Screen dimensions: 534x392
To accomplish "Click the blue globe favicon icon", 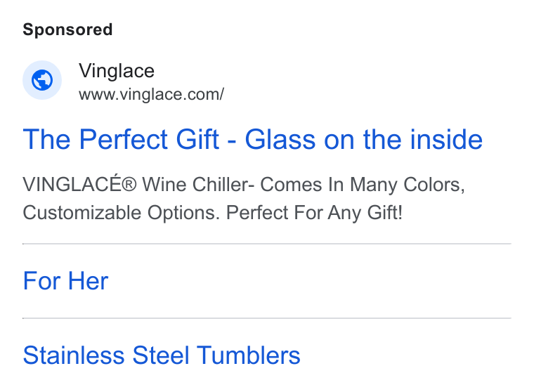I will (x=42, y=80).
